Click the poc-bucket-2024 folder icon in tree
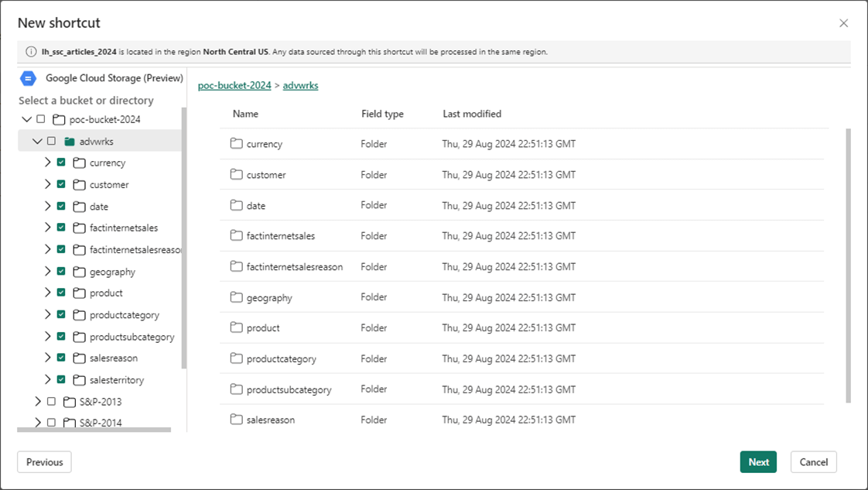 59,120
